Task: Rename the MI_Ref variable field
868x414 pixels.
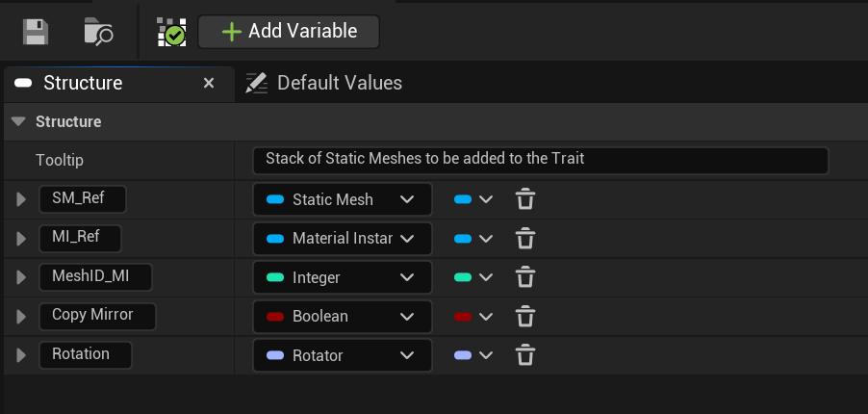Action: 80,239
